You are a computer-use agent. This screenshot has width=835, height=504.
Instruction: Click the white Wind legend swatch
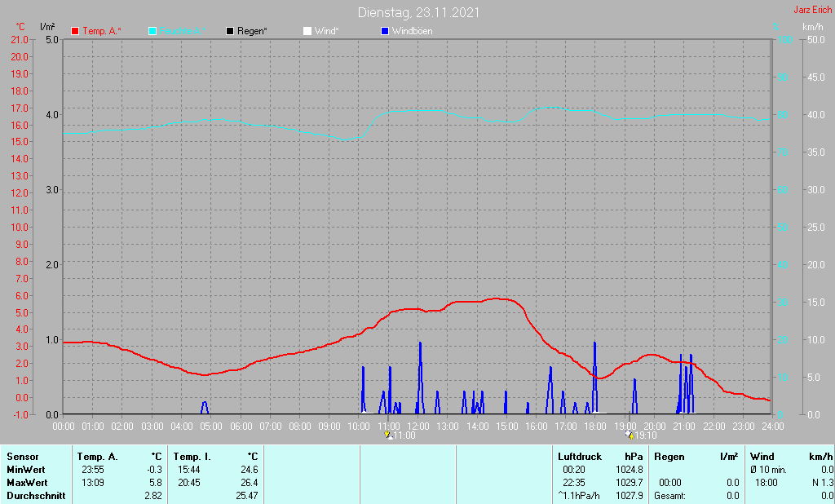[x=307, y=31]
